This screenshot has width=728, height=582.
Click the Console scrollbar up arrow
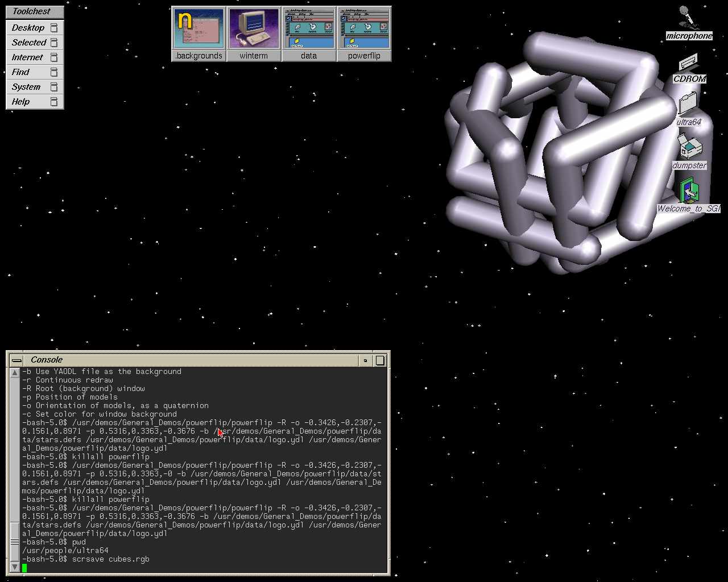pyautogui.click(x=15, y=372)
